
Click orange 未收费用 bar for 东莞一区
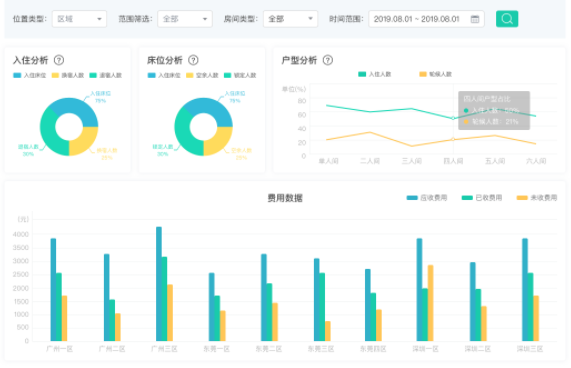[223, 326]
